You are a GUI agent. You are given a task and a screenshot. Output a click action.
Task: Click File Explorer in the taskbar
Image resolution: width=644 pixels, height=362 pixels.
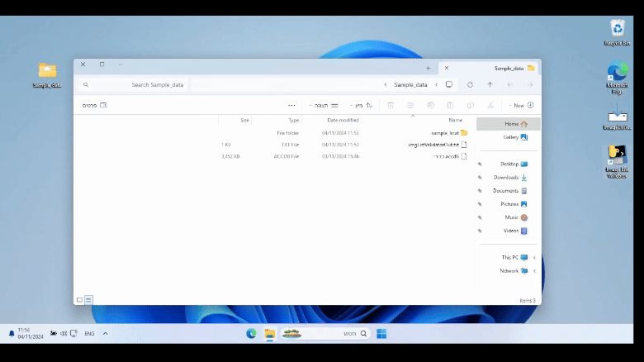pyautogui.click(x=270, y=334)
